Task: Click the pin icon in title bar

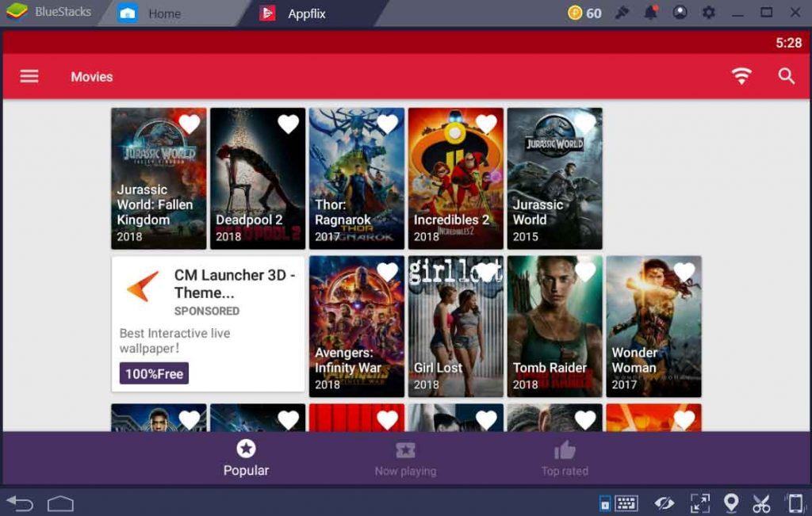Action: [622, 13]
